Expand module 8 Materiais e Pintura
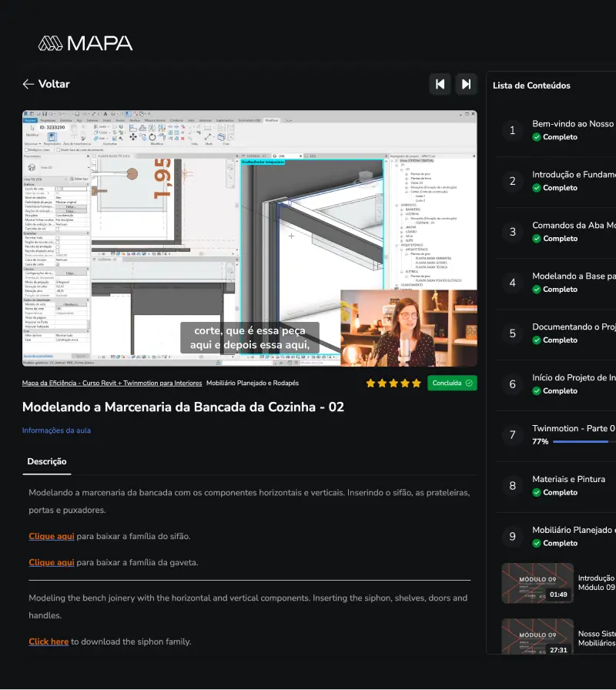 556,486
